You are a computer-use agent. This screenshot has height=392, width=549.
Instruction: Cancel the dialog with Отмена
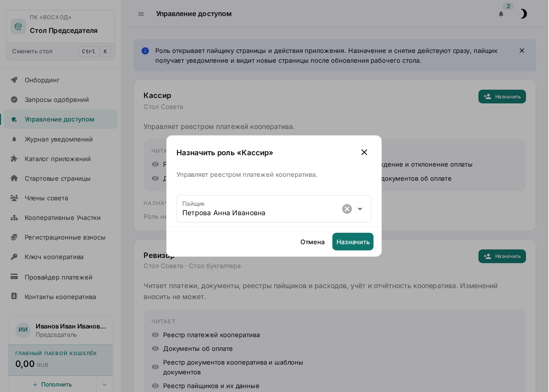click(x=313, y=242)
